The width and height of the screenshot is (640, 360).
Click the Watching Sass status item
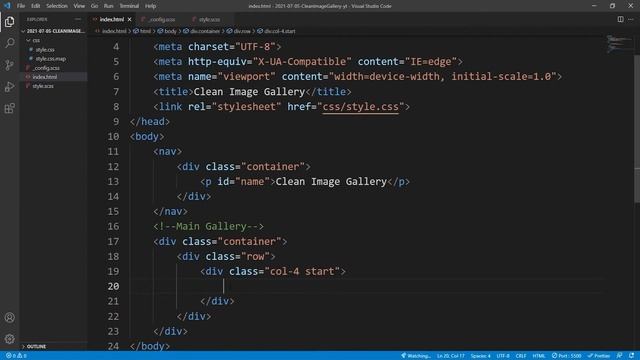click(x=416, y=356)
